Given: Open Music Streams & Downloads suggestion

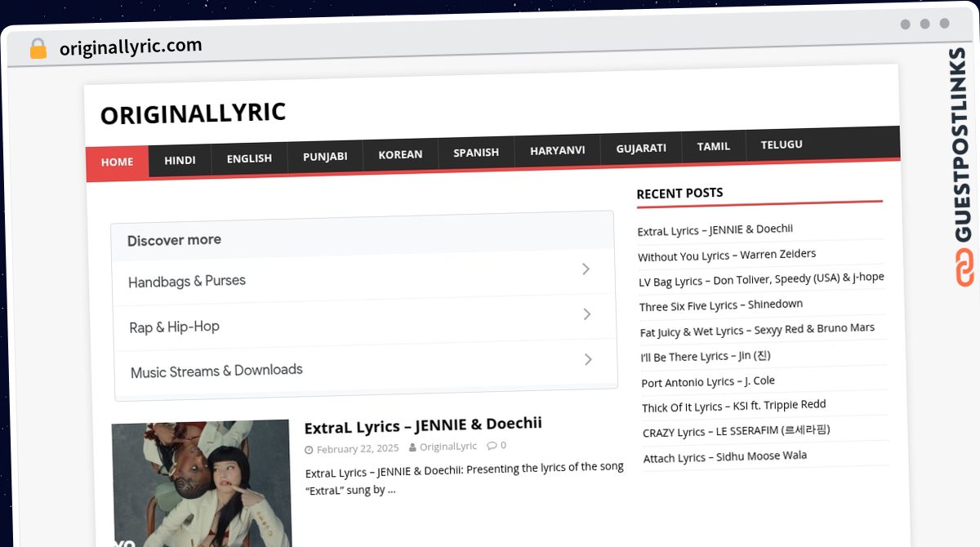Looking at the screenshot, I should click(366, 365).
